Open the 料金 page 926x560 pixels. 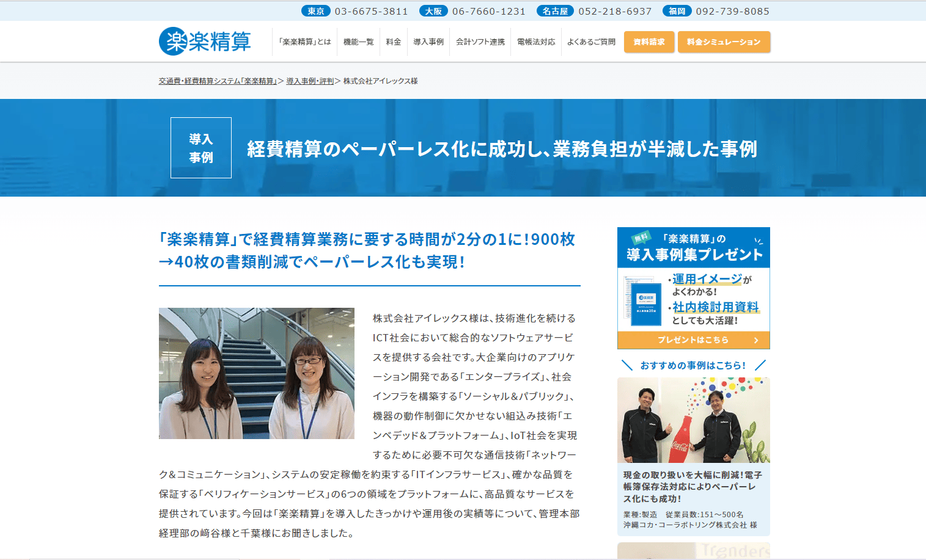click(x=394, y=42)
